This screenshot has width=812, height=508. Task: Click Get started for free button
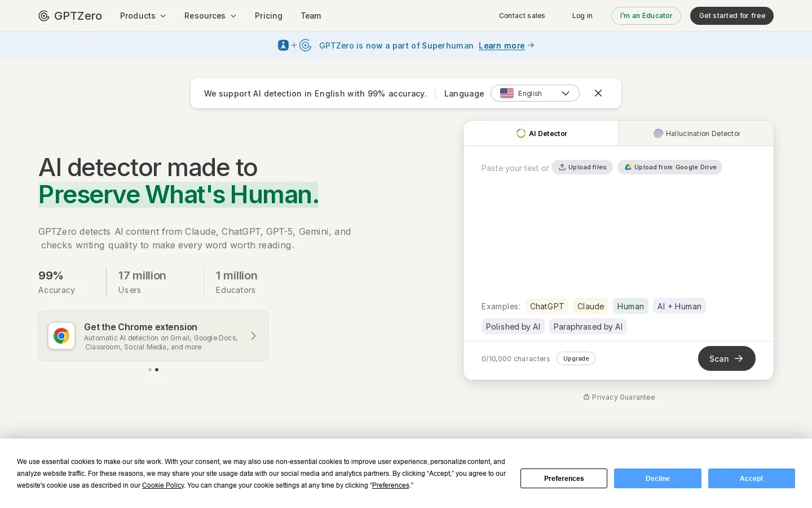pyautogui.click(x=732, y=16)
